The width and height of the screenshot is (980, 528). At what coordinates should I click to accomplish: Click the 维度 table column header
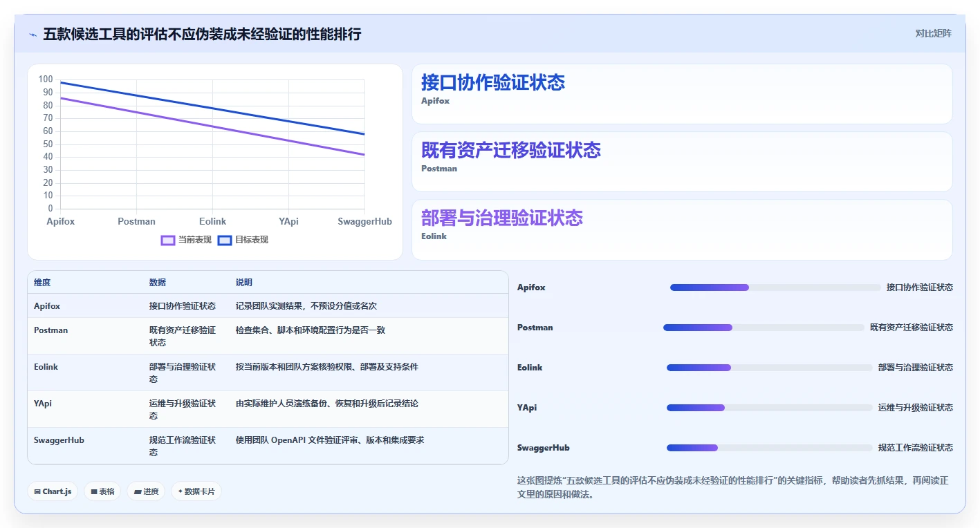click(x=42, y=283)
